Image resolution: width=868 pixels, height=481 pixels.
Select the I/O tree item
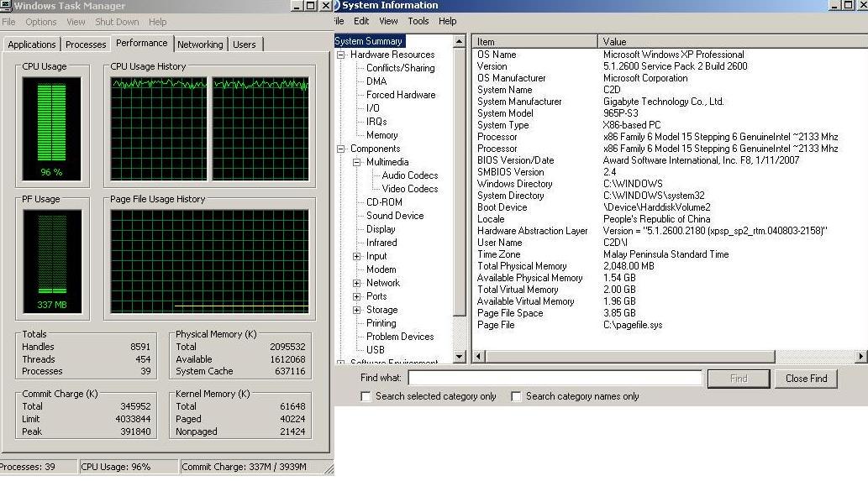pos(372,108)
